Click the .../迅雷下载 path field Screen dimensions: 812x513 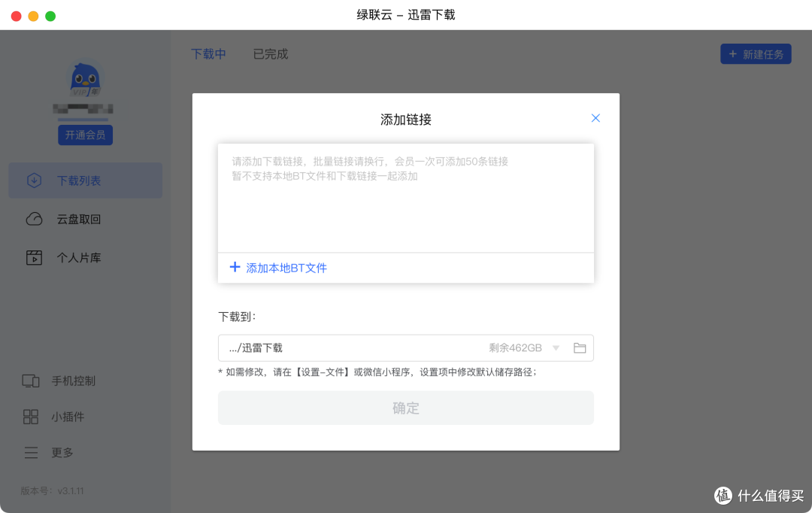coord(405,348)
